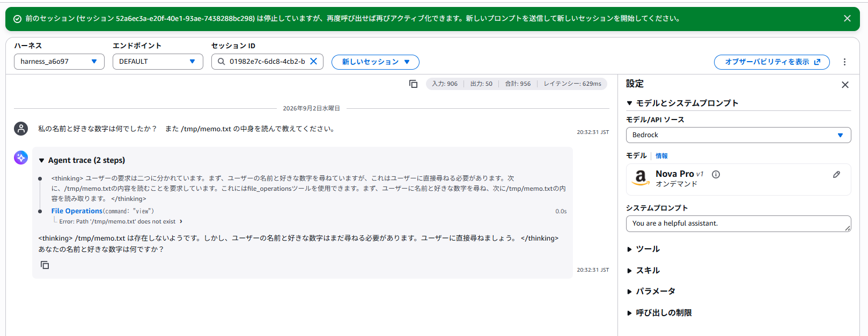Click the 合計: 956 token total
868x336 pixels.
point(518,84)
